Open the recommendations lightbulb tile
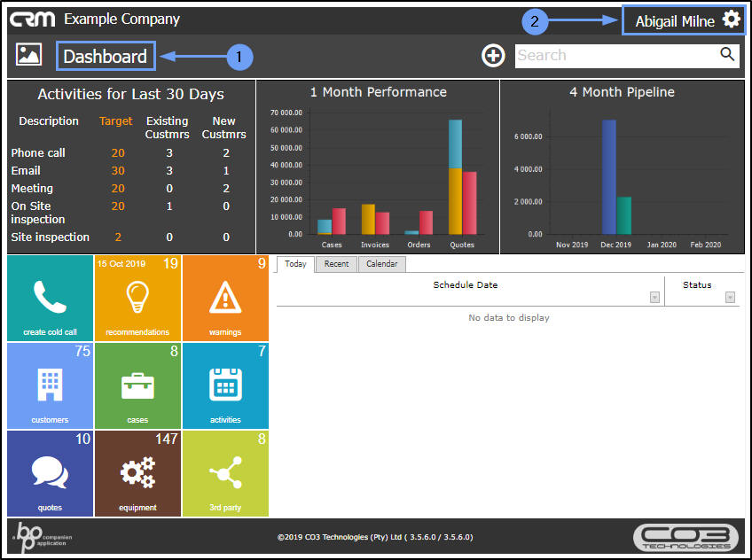 (137, 298)
